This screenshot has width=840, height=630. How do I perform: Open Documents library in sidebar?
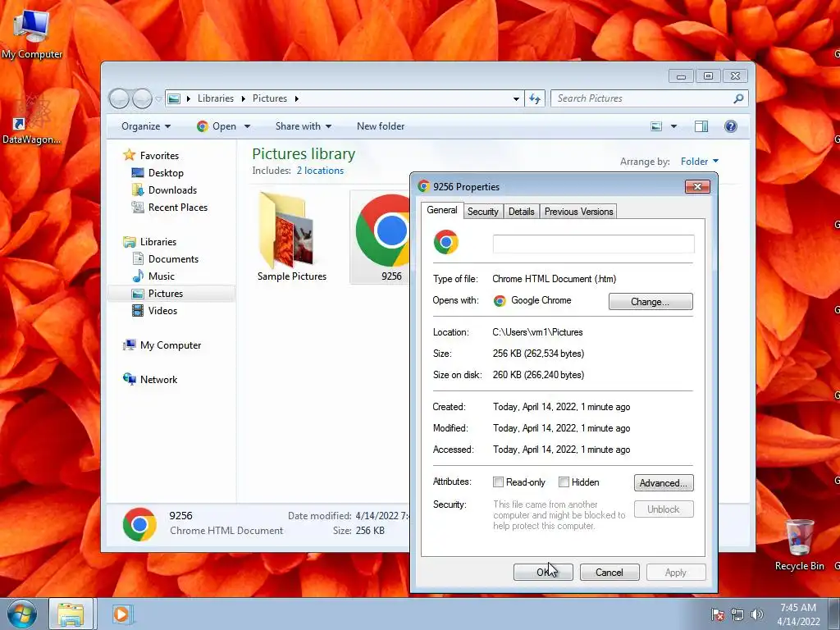[173, 259]
